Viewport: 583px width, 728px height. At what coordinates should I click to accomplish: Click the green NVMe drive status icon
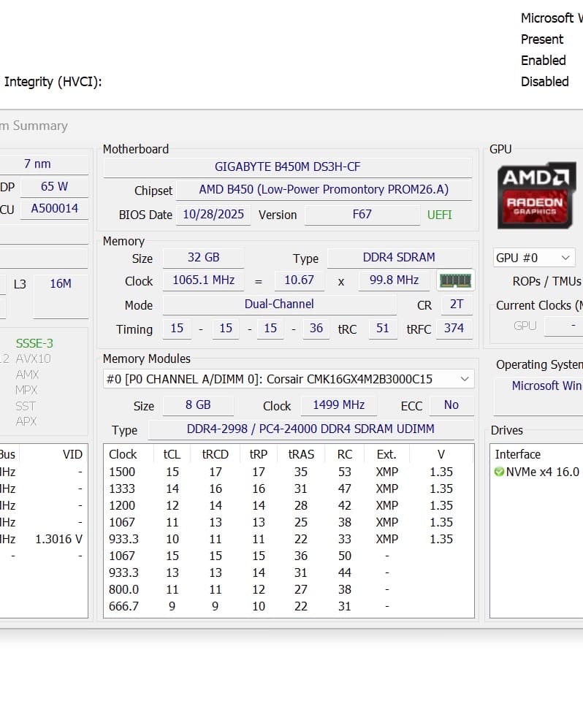[x=500, y=472]
